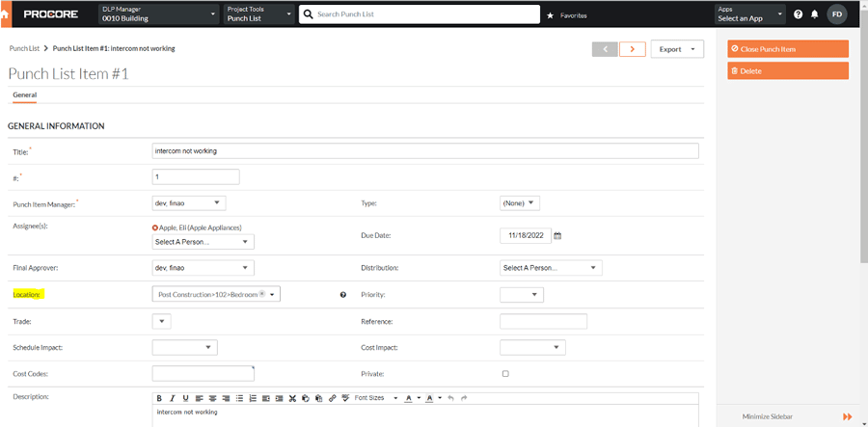Image resolution: width=868 pixels, height=427 pixels.
Task: Click the search magnifier icon
Action: (309, 13)
